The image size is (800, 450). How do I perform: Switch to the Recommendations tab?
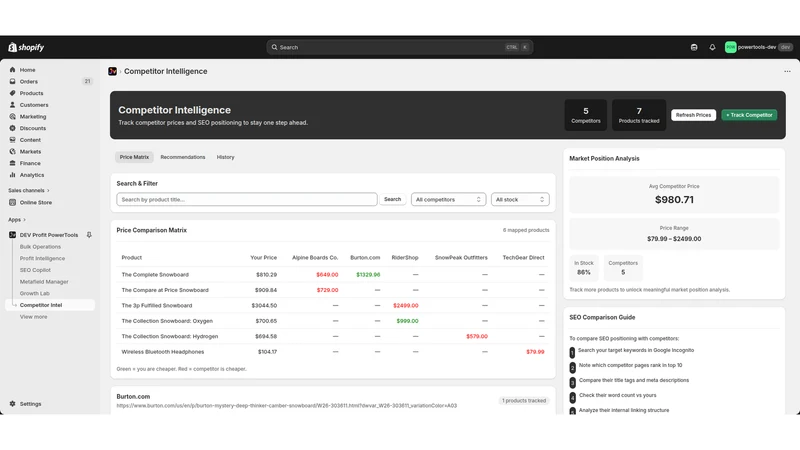coord(183,157)
